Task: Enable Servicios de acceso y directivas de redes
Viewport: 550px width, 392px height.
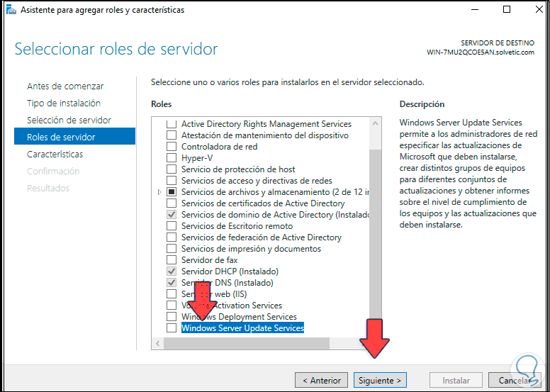Action: tap(172, 180)
